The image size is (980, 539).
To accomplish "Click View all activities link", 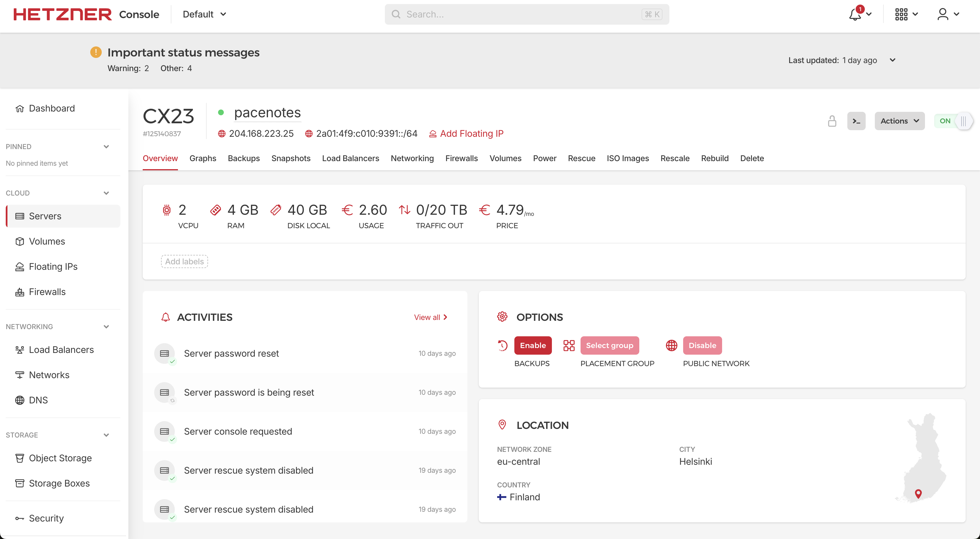I will (431, 317).
